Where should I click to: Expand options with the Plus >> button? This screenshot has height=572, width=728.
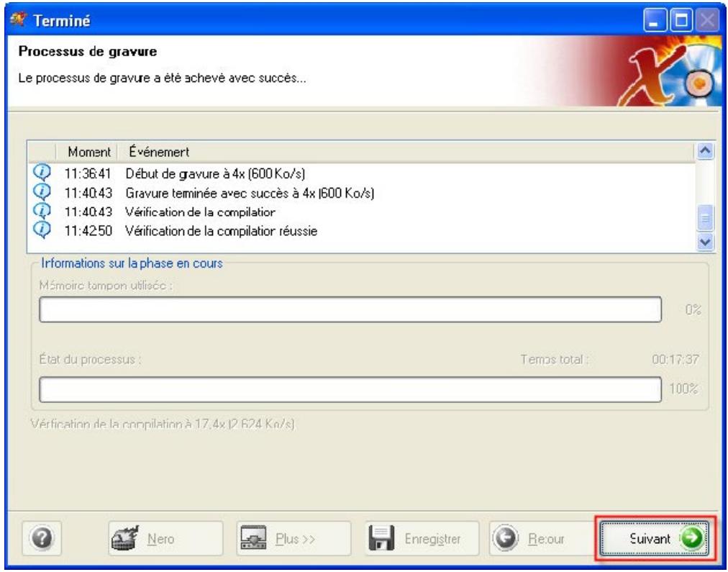point(294,538)
